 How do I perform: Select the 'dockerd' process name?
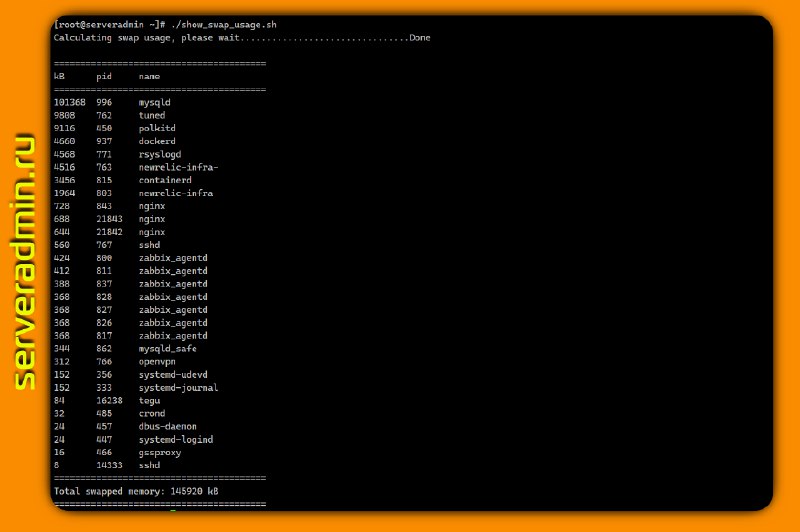tap(157, 141)
